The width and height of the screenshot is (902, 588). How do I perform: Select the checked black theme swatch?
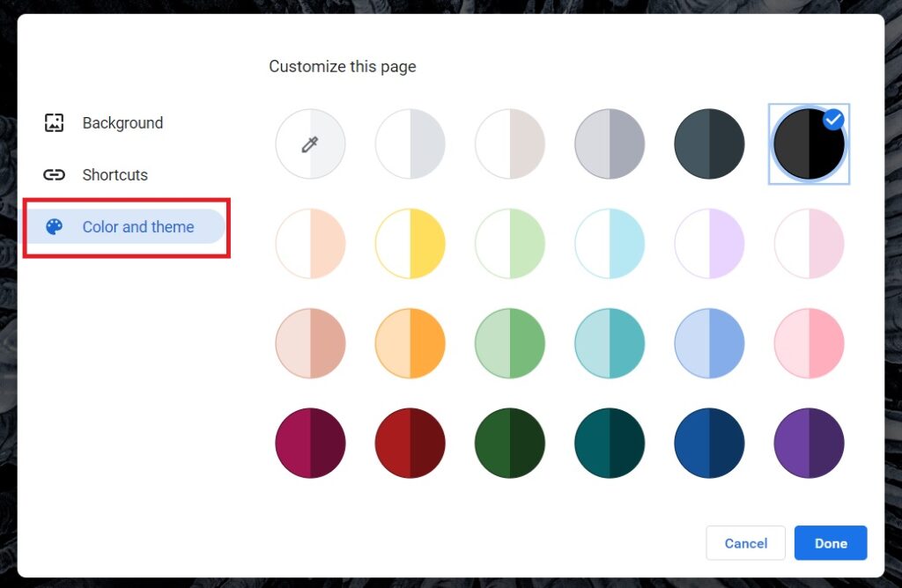(809, 143)
